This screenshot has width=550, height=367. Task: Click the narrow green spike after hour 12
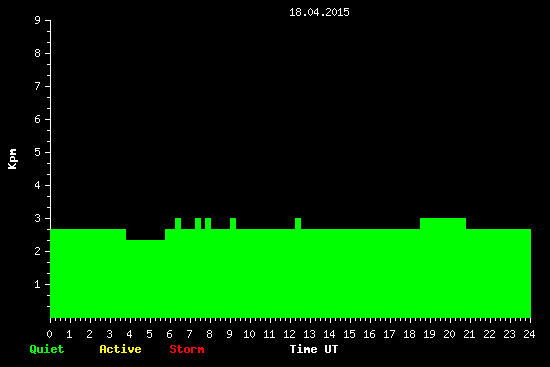298,223
